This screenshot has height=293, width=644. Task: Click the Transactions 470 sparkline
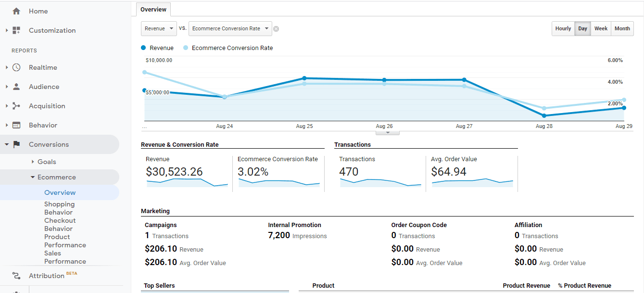380,182
